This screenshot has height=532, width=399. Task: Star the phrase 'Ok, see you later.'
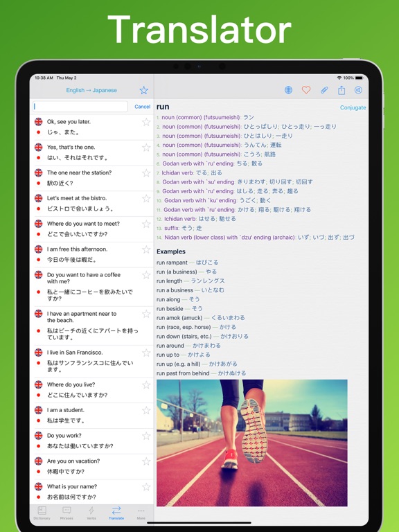pos(146,122)
